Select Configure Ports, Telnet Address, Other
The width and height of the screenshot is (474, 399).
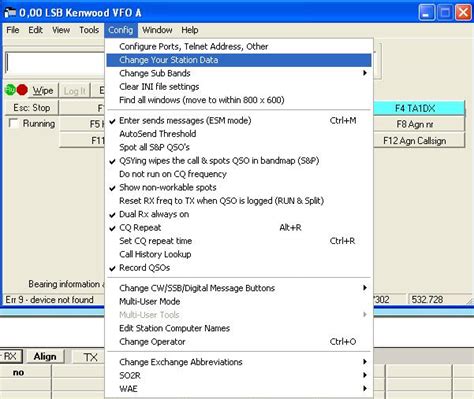(x=239, y=47)
